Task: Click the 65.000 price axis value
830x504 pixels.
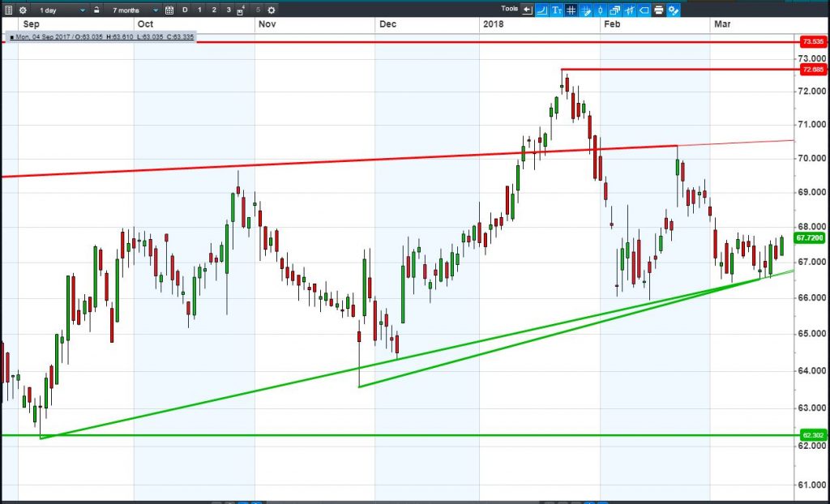Action: (814, 334)
